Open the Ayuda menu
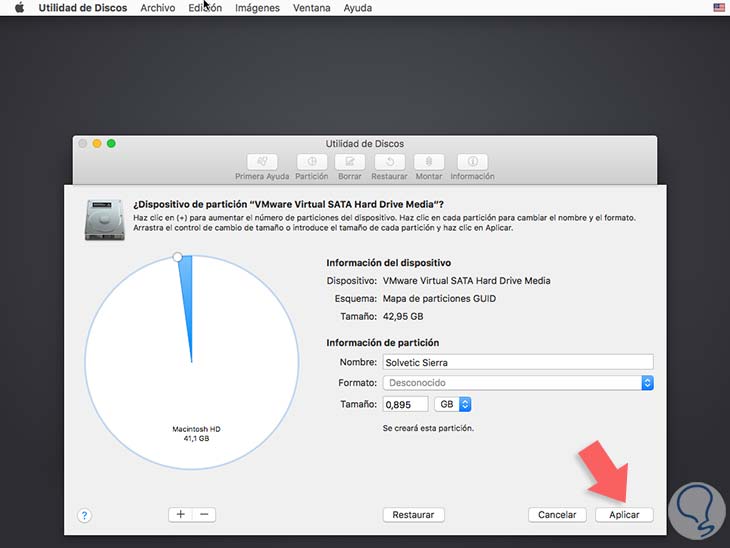The image size is (730, 548). pyautogui.click(x=358, y=8)
